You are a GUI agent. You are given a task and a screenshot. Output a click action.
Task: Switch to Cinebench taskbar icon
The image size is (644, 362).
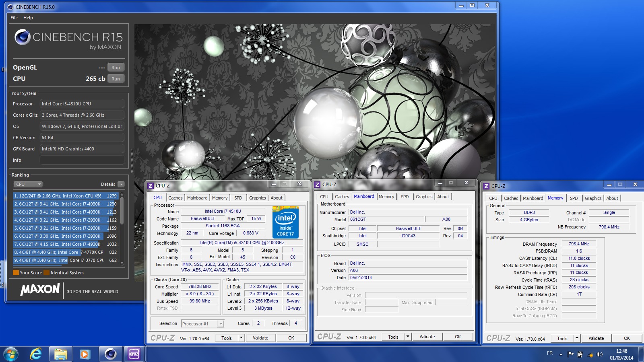pyautogui.click(x=110, y=354)
